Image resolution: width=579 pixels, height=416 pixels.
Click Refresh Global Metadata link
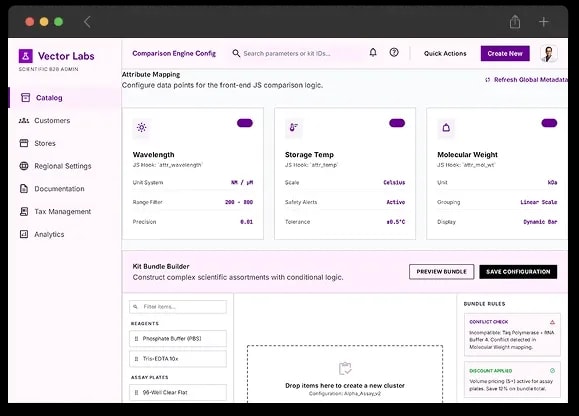526,80
